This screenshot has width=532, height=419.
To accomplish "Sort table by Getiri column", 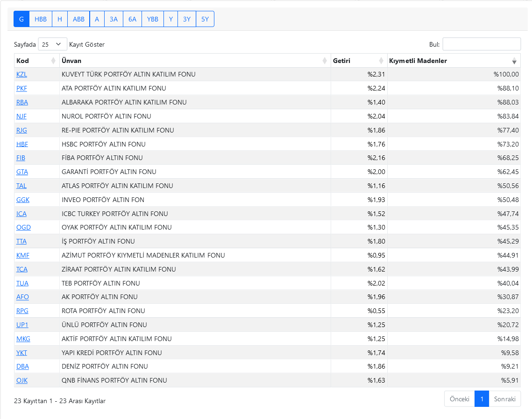I will point(359,61).
